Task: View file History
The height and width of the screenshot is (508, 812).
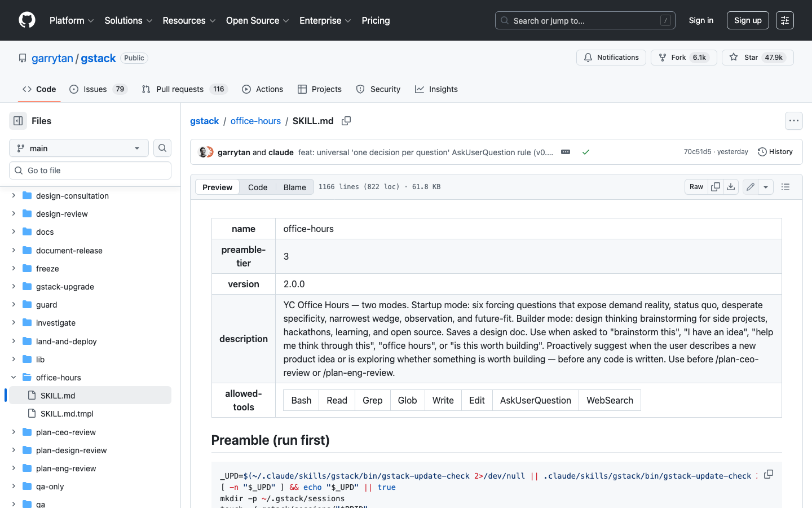Action: 775,152
